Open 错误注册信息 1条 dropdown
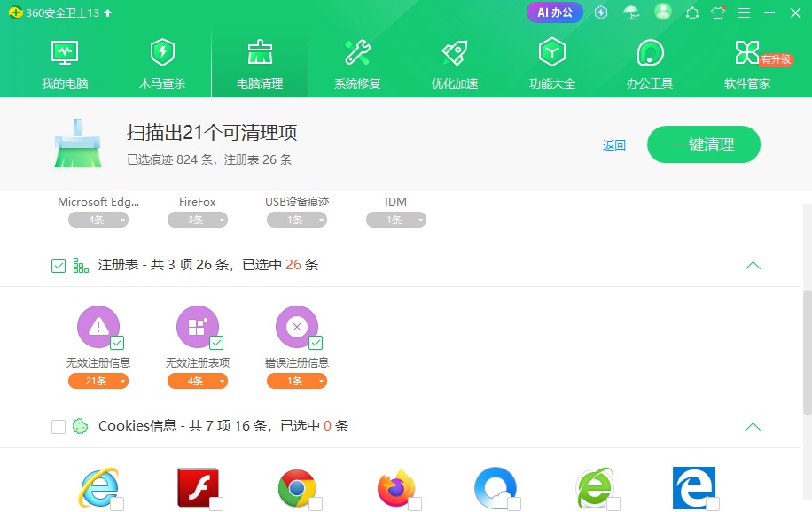The width and height of the screenshot is (812, 512). point(297,381)
